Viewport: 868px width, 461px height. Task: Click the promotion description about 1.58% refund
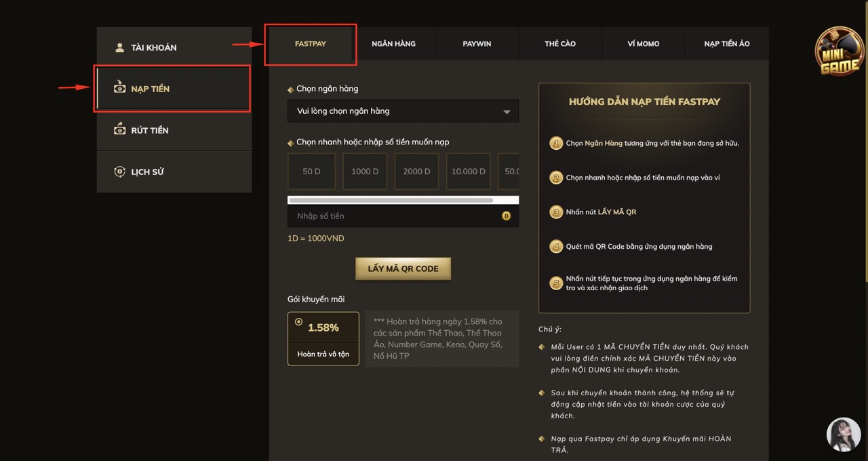[442, 339]
